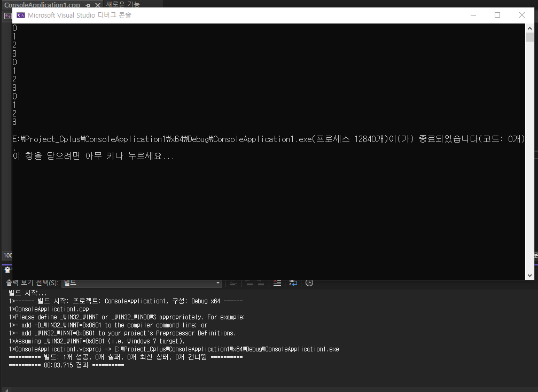Maximize the debug console window

click(x=497, y=15)
